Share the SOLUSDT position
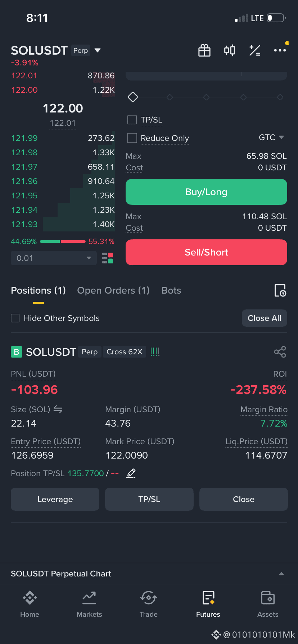 click(x=280, y=352)
